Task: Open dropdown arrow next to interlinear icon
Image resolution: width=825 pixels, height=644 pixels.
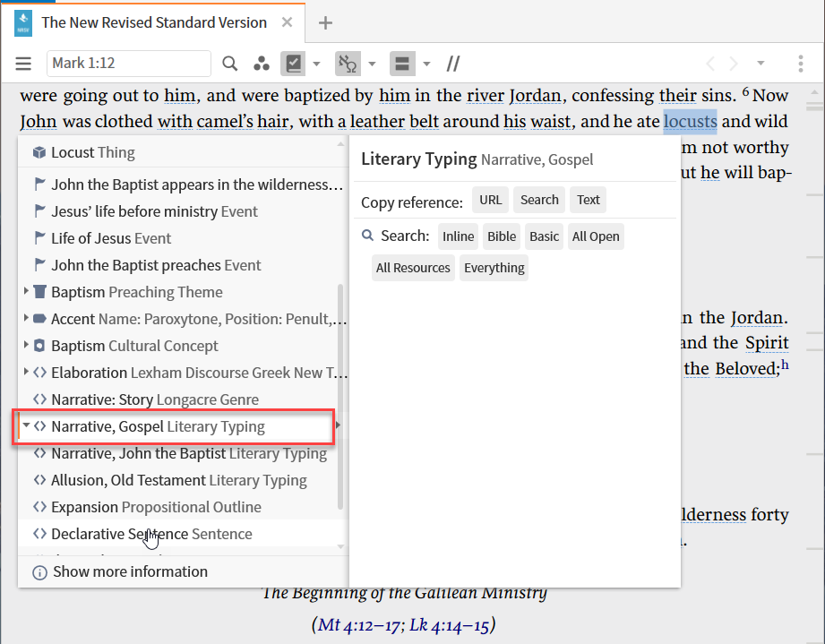Action: pos(372,64)
